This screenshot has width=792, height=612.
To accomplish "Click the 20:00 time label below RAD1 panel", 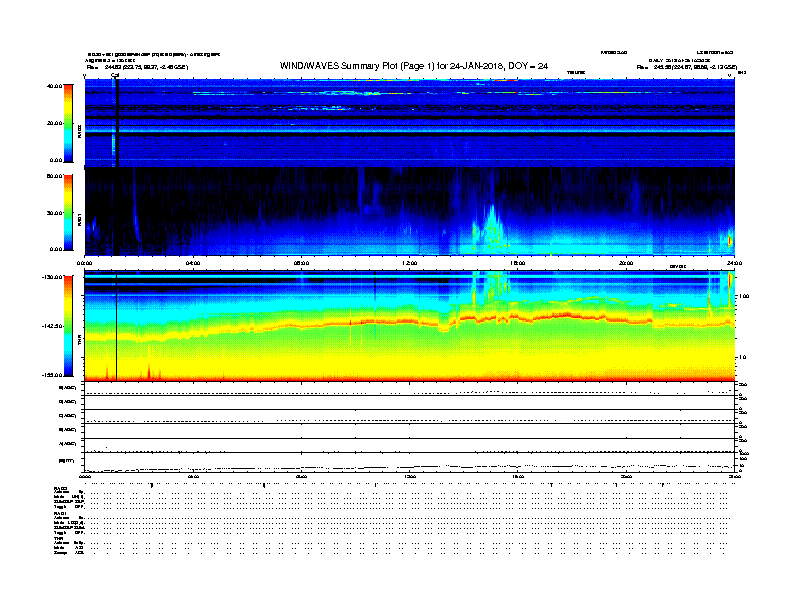I will [x=626, y=263].
